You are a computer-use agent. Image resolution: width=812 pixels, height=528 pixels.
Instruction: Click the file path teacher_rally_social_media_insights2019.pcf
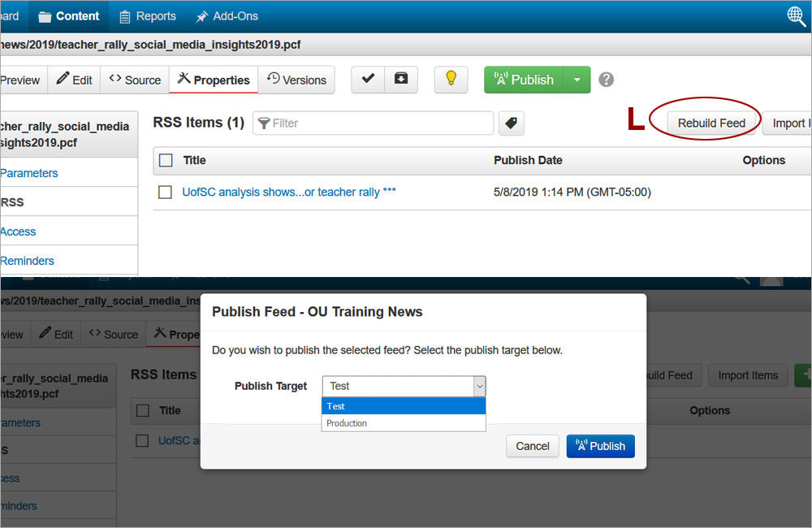click(150, 45)
